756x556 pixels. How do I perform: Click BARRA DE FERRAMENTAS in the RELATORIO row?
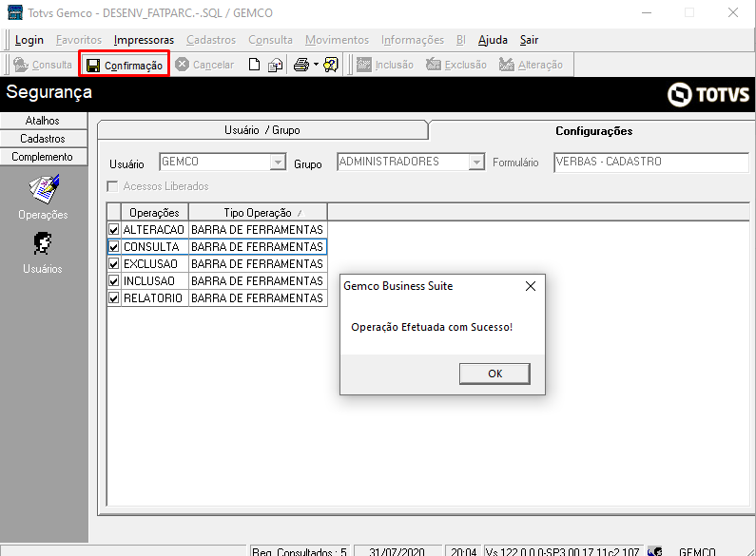258,298
